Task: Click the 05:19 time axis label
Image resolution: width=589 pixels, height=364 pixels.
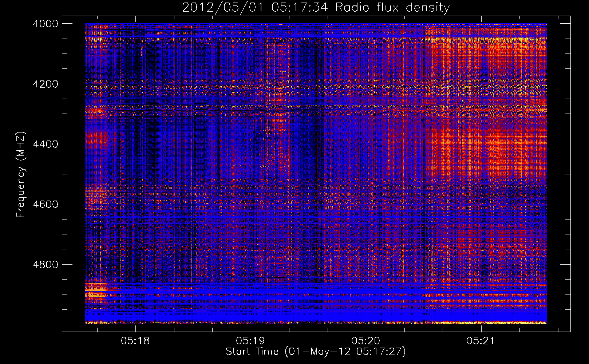Action: 250,341
